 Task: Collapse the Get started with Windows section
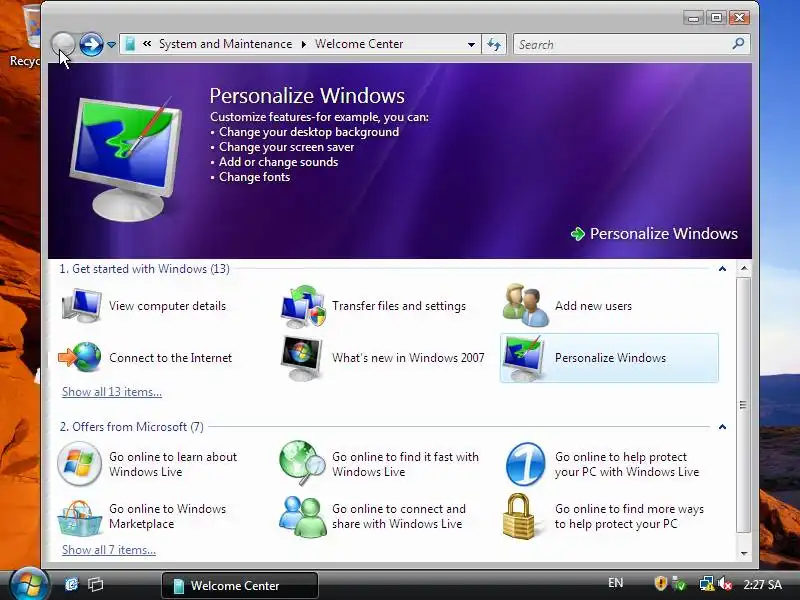point(722,269)
